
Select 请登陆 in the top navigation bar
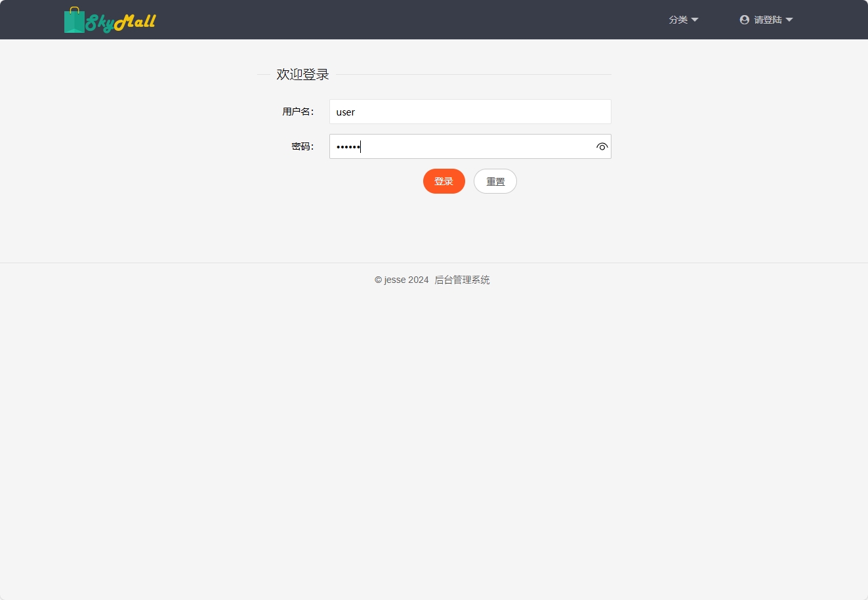click(769, 20)
